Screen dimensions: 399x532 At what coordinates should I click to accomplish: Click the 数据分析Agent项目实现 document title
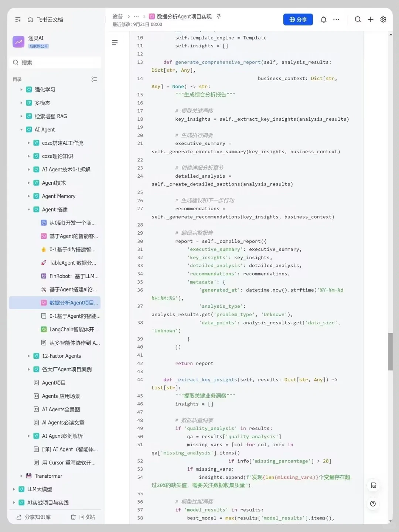point(184,17)
